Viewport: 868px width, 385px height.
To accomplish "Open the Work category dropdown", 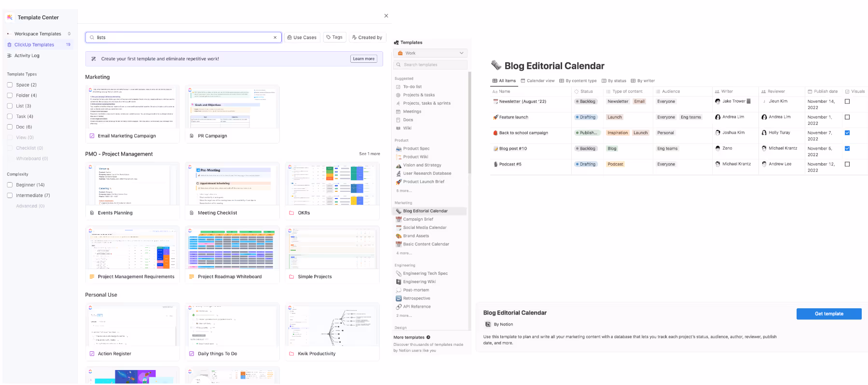I will (430, 53).
